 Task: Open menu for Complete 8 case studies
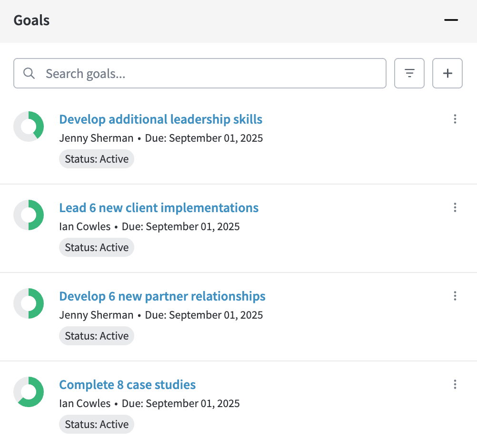[x=455, y=384]
